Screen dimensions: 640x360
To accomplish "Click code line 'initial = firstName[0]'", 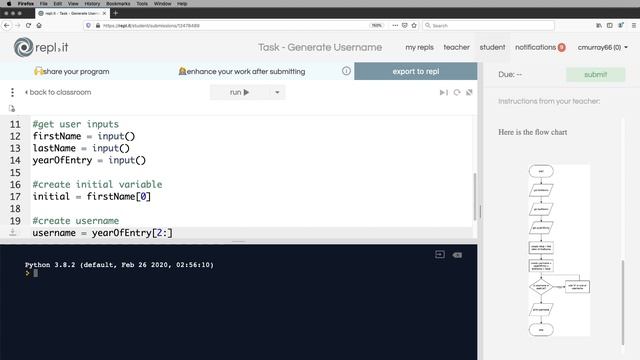I will [91, 196].
